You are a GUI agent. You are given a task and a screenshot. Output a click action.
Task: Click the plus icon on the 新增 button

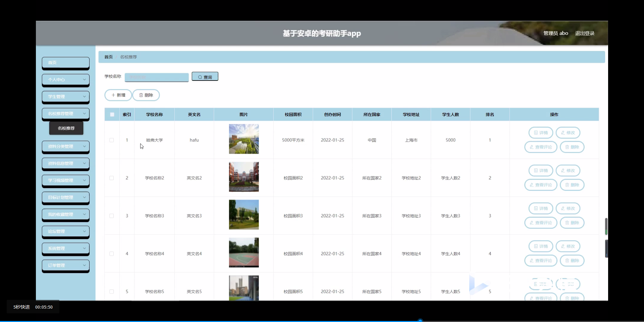(113, 95)
